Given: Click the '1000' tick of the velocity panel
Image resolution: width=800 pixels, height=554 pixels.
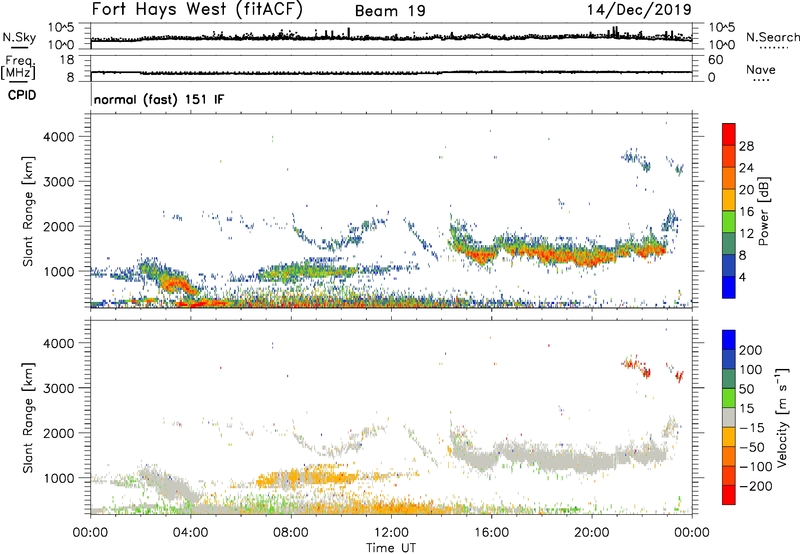Looking at the screenshot, I should (x=58, y=478).
